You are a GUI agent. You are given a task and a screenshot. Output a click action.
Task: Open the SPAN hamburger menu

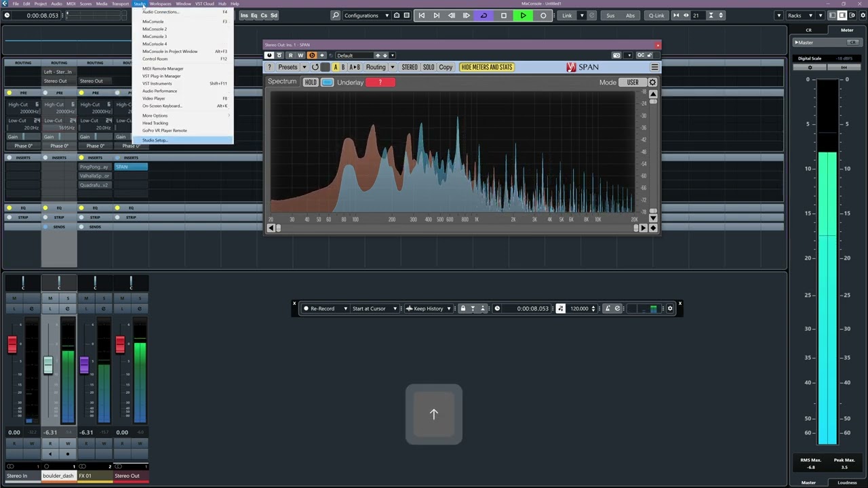[x=654, y=67]
